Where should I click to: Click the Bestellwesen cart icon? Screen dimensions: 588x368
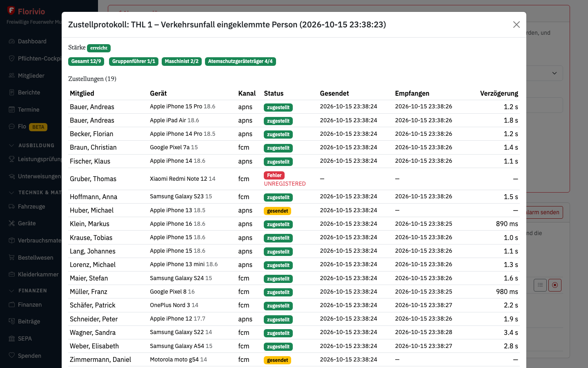coord(12,258)
